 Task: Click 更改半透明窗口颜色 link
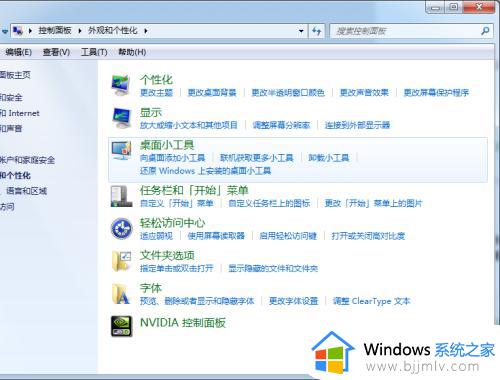288,92
